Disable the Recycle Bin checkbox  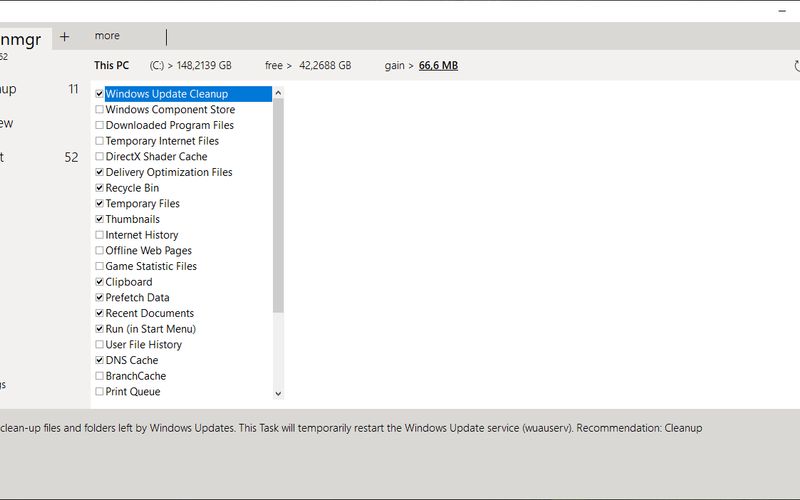coord(99,188)
